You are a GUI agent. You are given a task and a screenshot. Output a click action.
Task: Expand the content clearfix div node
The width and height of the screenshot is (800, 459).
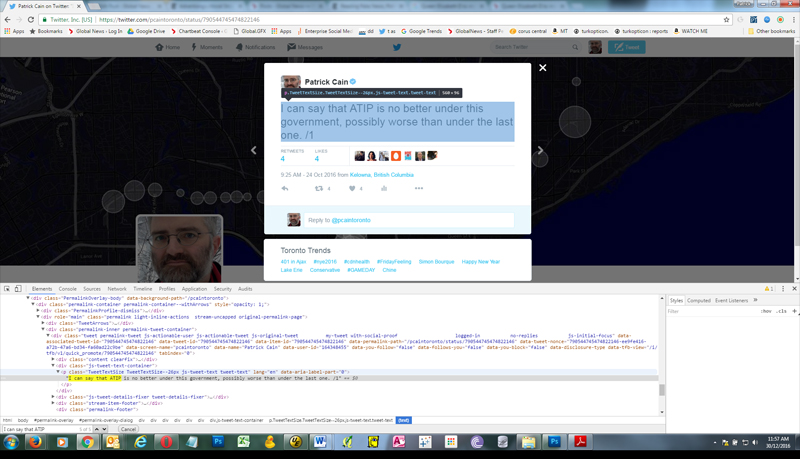53,360
